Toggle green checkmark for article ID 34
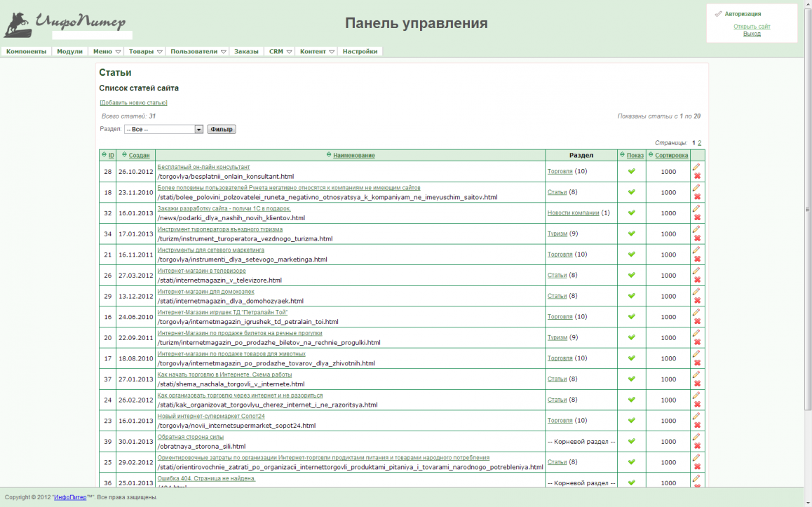This screenshot has height=507, width=812. (x=631, y=233)
